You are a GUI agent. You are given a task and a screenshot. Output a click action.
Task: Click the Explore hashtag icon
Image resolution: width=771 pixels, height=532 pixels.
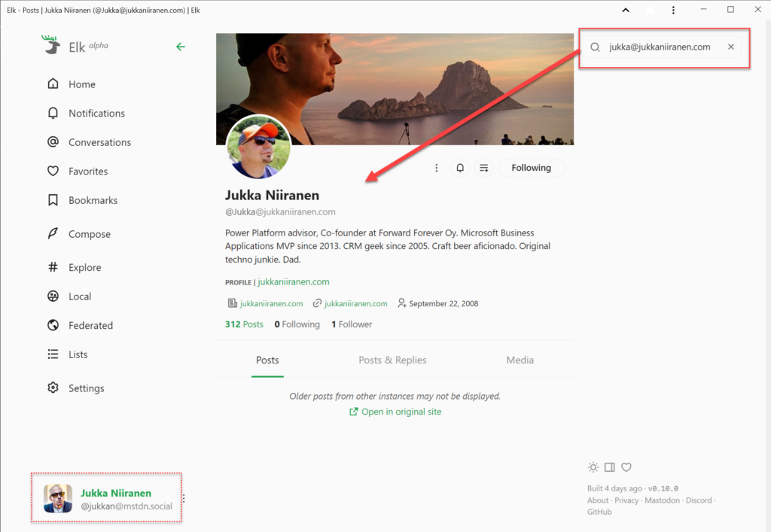pyautogui.click(x=53, y=266)
